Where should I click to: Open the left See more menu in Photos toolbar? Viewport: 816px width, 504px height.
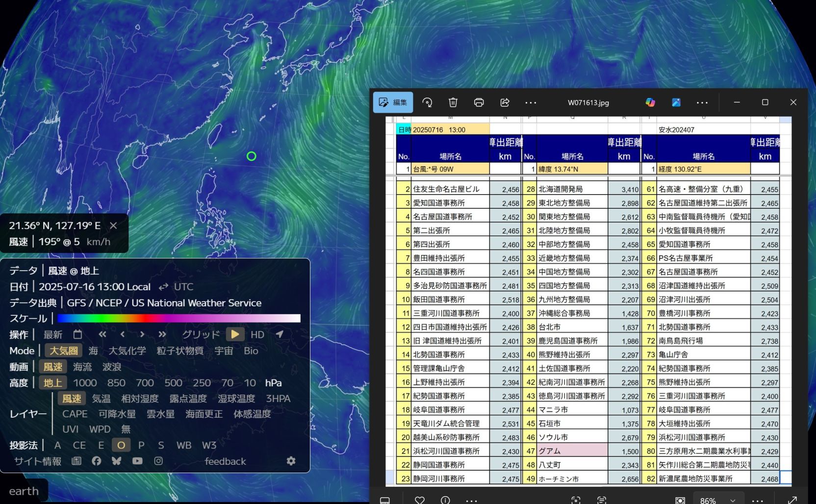click(531, 102)
